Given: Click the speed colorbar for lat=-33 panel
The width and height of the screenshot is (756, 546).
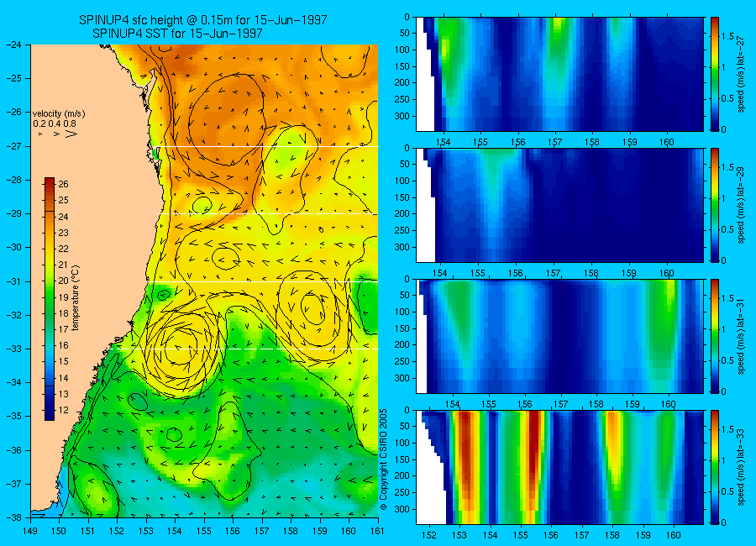Looking at the screenshot, I should point(714,467).
